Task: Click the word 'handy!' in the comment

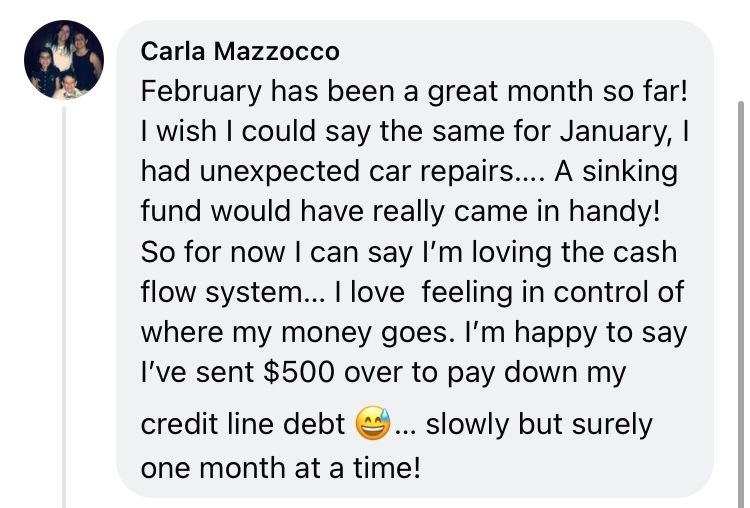Action: 615,211
